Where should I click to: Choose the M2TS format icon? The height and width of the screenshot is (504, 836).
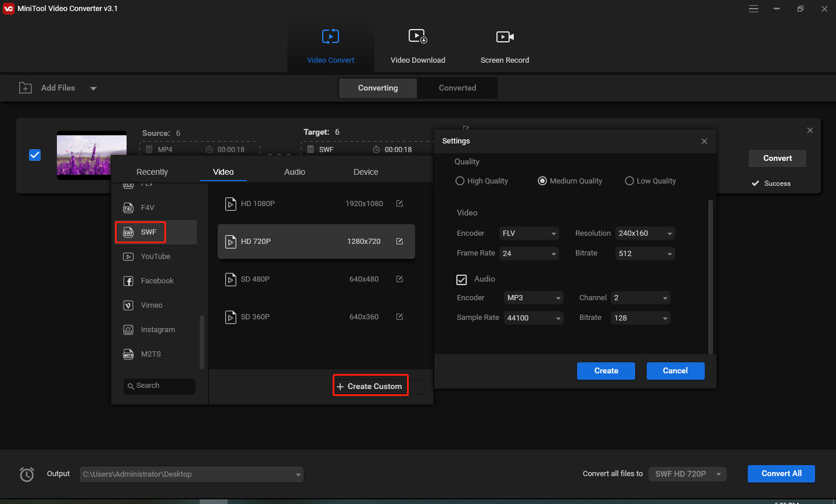tap(128, 354)
